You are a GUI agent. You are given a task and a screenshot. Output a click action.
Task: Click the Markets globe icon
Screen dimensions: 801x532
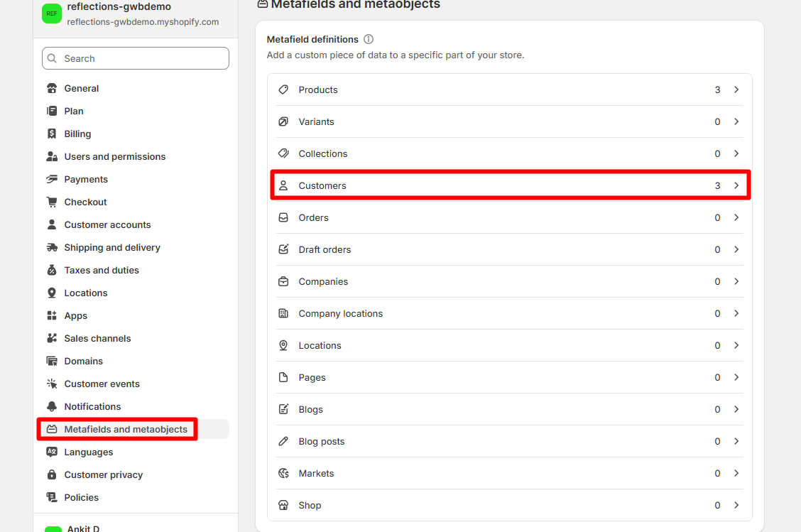[283, 473]
